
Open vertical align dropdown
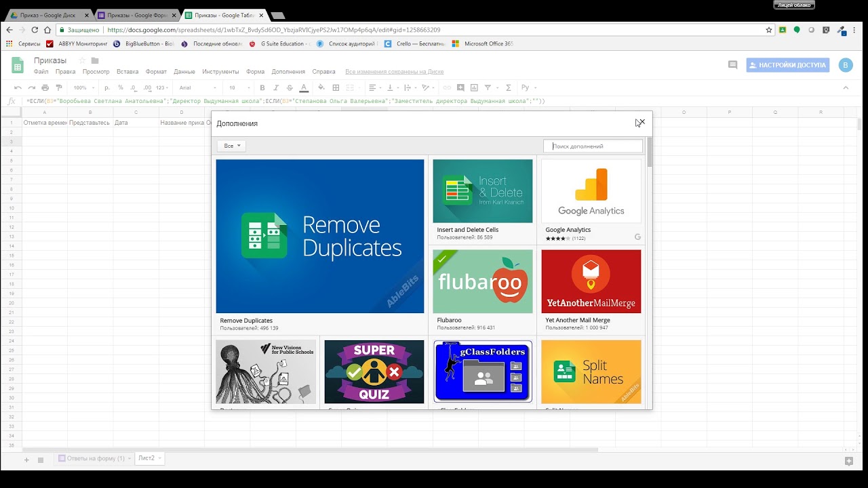pyautogui.click(x=392, y=87)
